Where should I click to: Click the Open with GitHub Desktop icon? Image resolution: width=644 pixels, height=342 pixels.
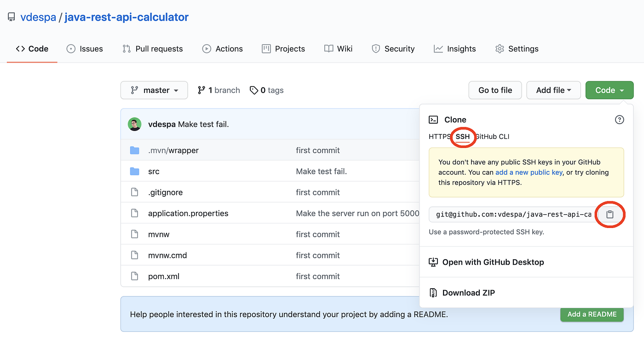[433, 262]
